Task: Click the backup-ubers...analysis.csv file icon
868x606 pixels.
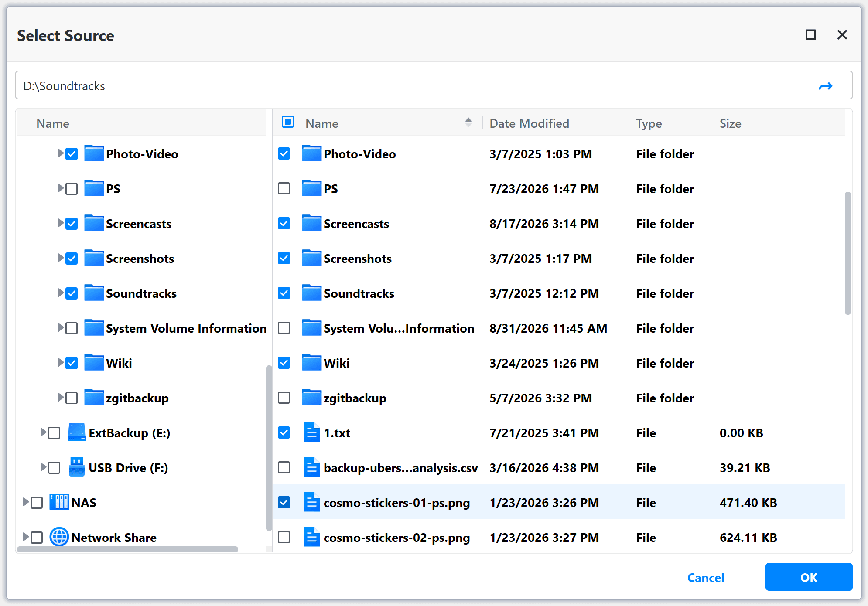Action: [311, 467]
